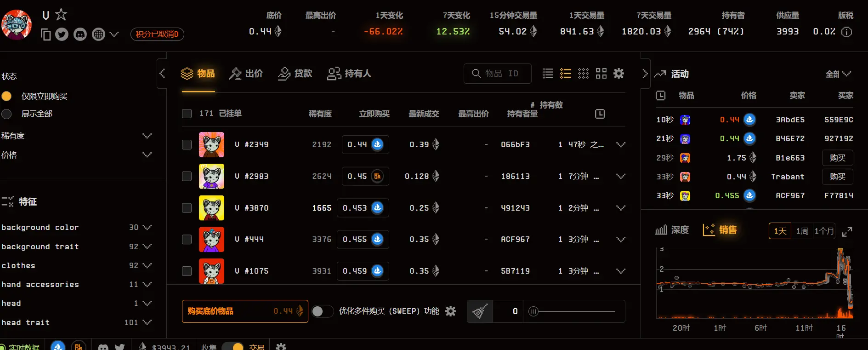Image resolution: width=868 pixels, height=350 pixels.
Task: Open the item list settings gear icon
Action: point(618,74)
